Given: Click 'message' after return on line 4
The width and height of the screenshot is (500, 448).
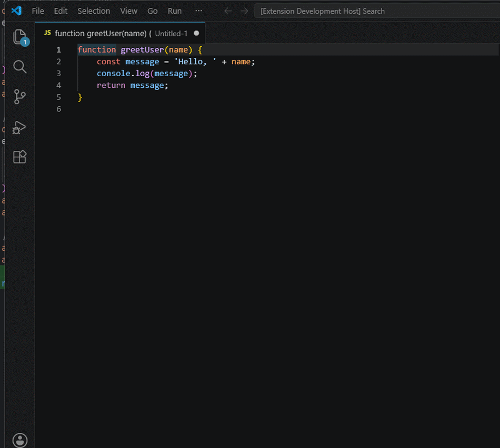Looking at the screenshot, I should [147, 85].
